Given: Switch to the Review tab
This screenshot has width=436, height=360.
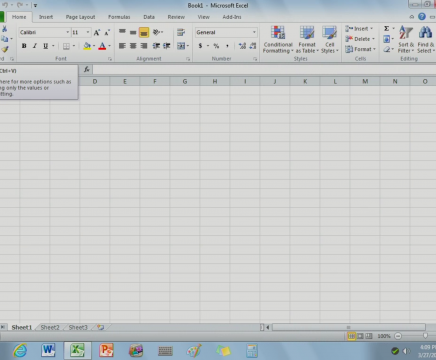Looking at the screenshot, I should coord(176,17).
